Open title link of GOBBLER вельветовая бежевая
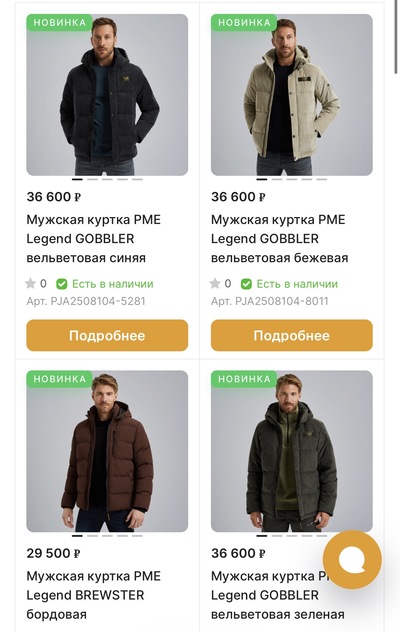 pyautogui.click(x=279, y=239)
